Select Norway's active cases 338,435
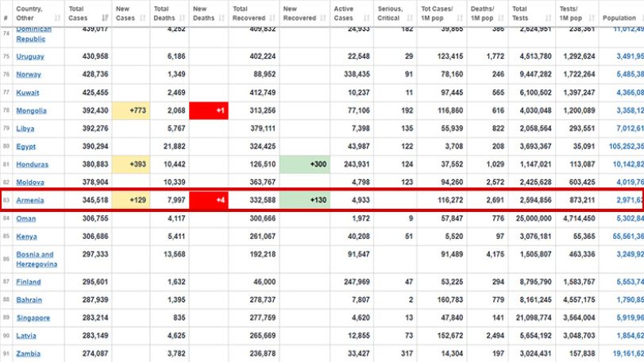644x362 pixels. pyautogui.click(x=357, y=75)
